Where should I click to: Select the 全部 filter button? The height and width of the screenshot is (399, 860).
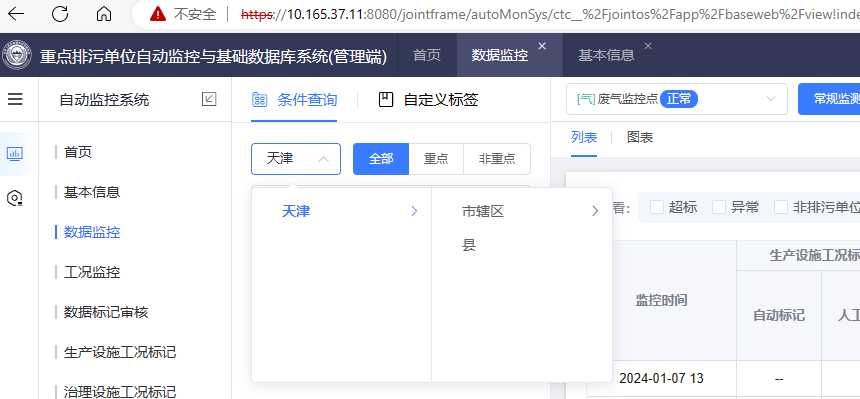(x=381, y=159)
